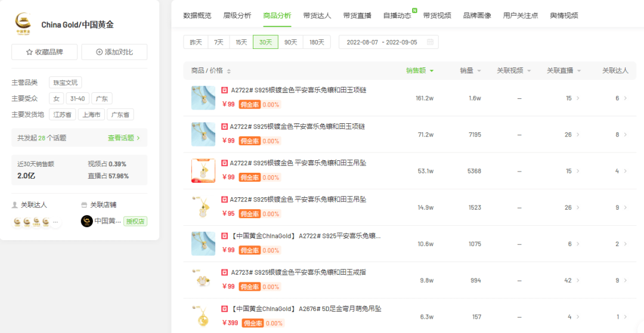The height and width of the screenshot is (333, 644).
Task: Click the 江苏省 shipping tag
Action: click(63, 114)
